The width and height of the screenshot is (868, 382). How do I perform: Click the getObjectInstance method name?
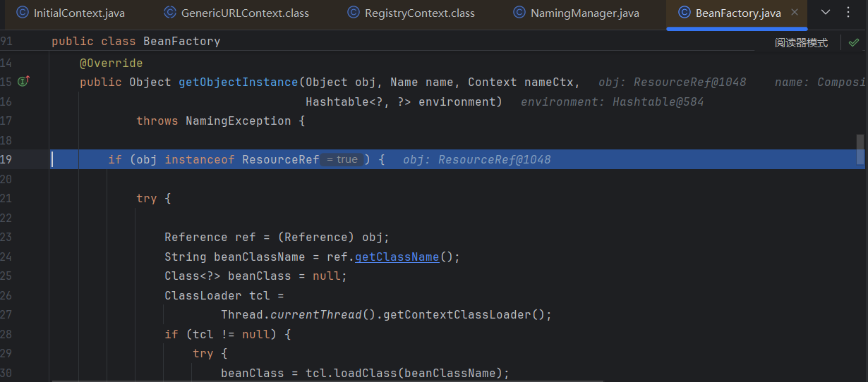238,82
